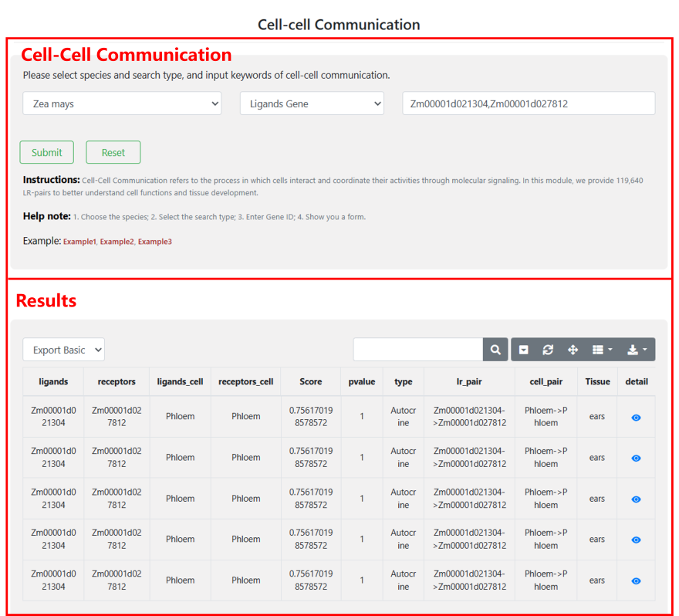Focus the table search text box

coord(418,350)
